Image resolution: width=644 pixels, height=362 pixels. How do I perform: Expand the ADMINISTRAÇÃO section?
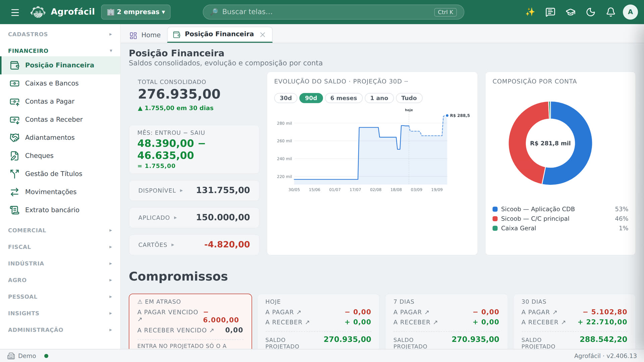60,330
